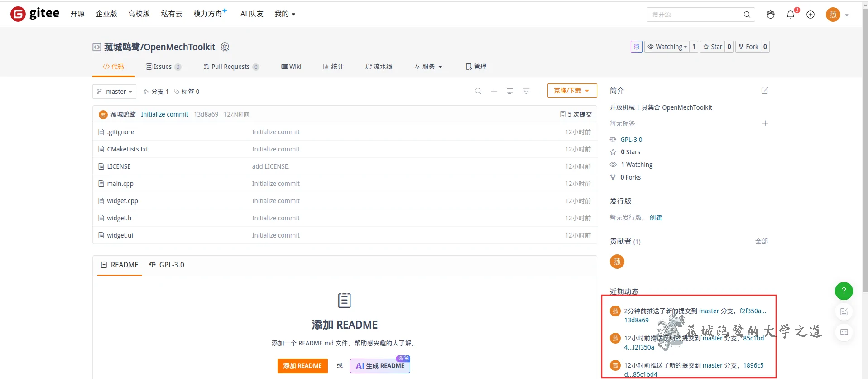Switch to the Issues tab

(163, 67)
